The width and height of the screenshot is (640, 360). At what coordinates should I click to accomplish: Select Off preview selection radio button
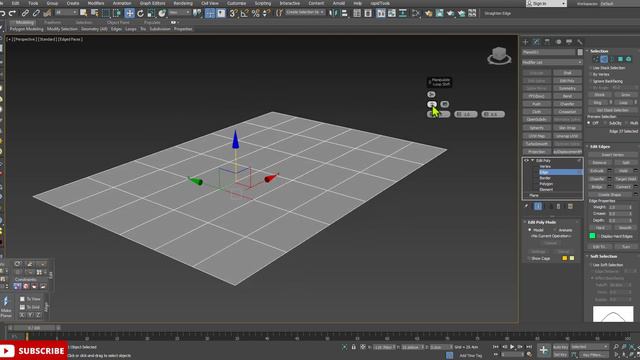pos(589,123)
